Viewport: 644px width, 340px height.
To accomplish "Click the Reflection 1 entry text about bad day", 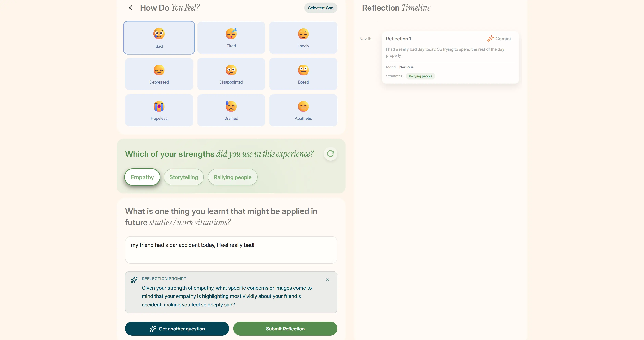I will coord(445,52).
